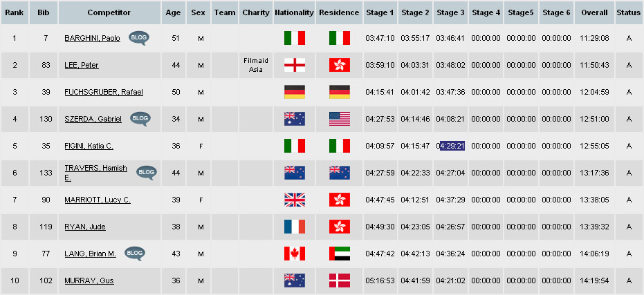Screen dimensions: 644x295
Task: Click Rafael Fuchsgruber's Germany nationality flag
Action: click(x=295, y=92)
